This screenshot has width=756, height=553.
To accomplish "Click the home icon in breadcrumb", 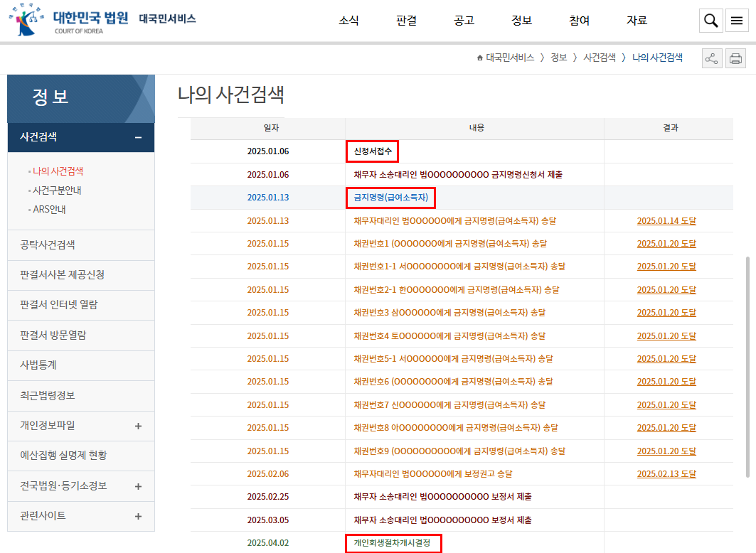I will tap(480, 58).
